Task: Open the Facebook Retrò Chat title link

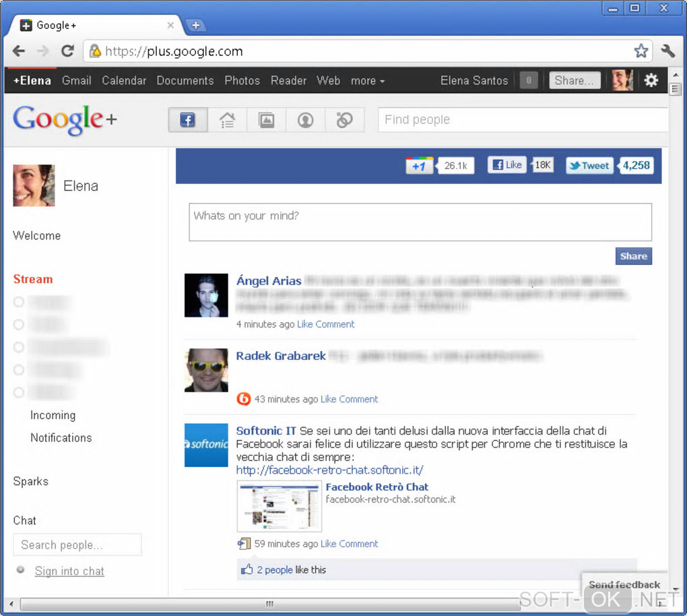Action: click(x=377, y=487)
